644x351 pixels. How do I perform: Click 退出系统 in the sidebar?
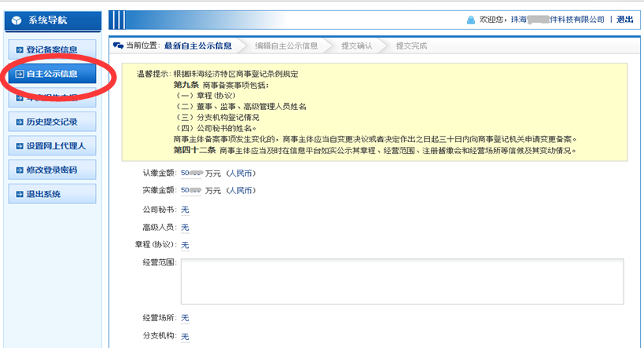click(52, 194)
